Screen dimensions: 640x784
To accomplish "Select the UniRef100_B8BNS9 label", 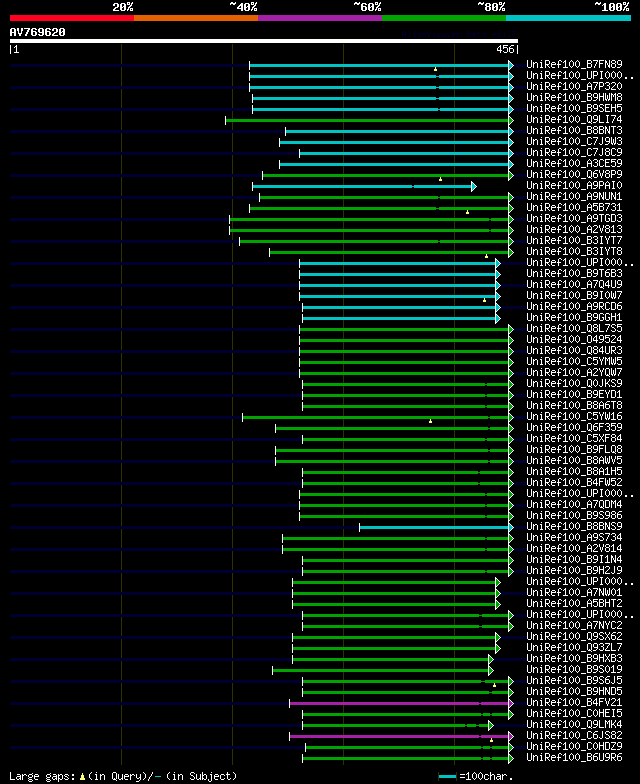I will click(574, 526).
